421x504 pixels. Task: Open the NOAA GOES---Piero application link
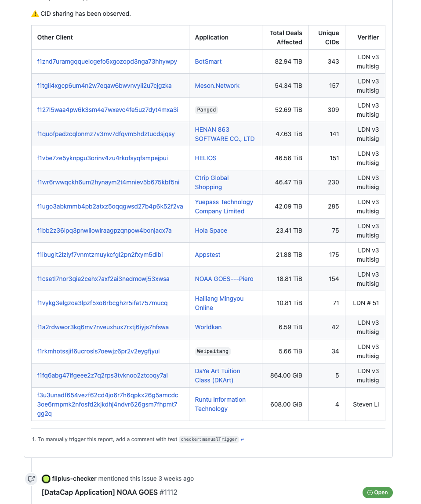tap(224, 279)
